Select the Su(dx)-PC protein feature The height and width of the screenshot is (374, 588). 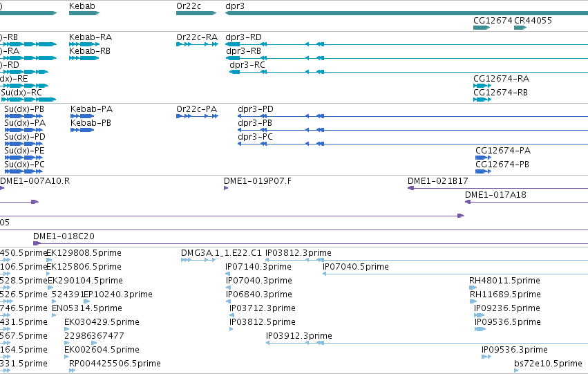23,172
